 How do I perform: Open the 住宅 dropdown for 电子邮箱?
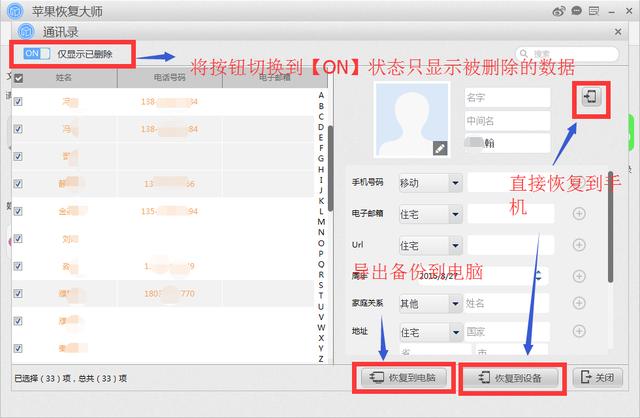[430, 214]
